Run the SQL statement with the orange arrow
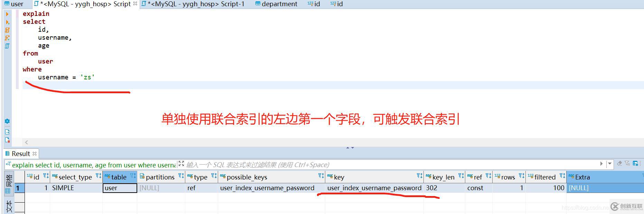 pos(7,14)
